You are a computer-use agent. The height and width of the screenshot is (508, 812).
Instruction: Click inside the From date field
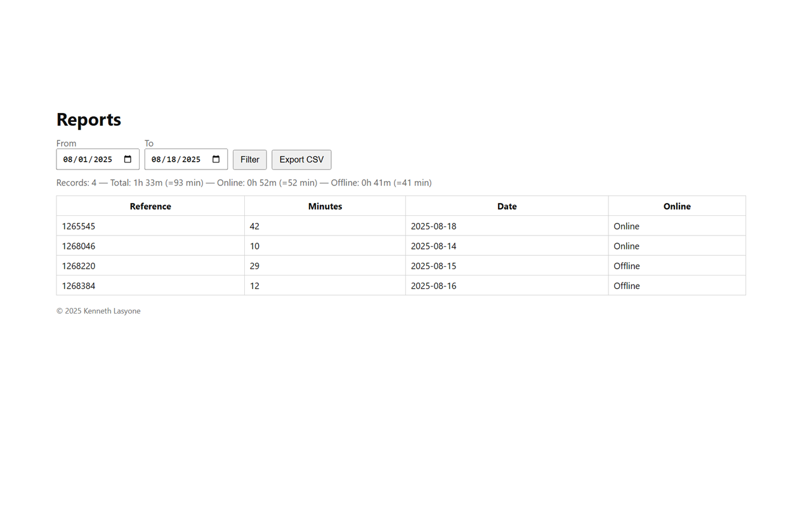click(x=88, y=159)
